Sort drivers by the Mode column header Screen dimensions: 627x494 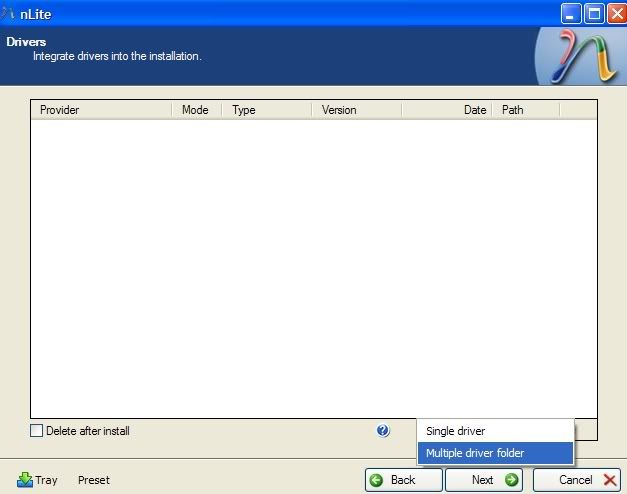(x=197, y=110)
